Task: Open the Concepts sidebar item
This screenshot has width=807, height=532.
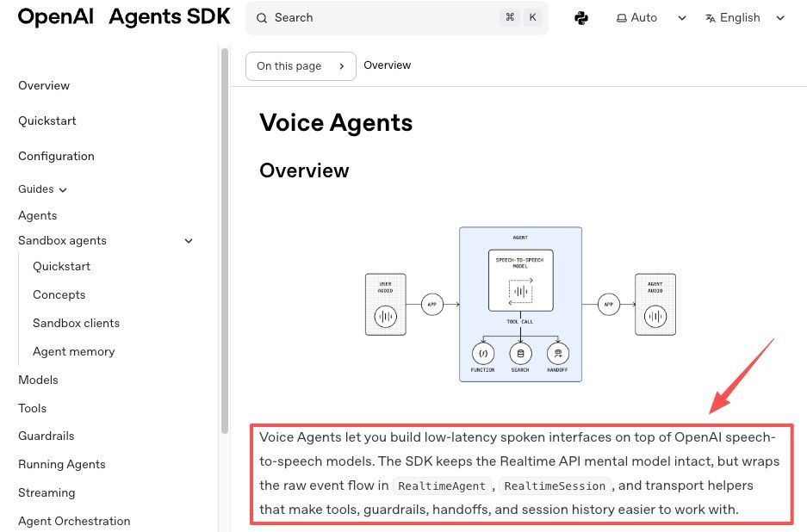Action: (x=59, y=294)
